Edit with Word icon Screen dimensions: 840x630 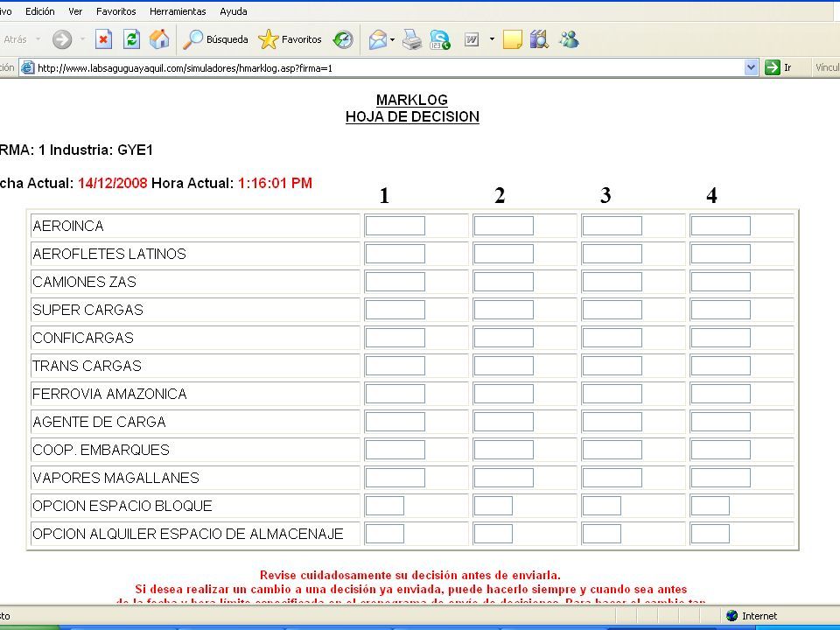[x=472, y=39]
